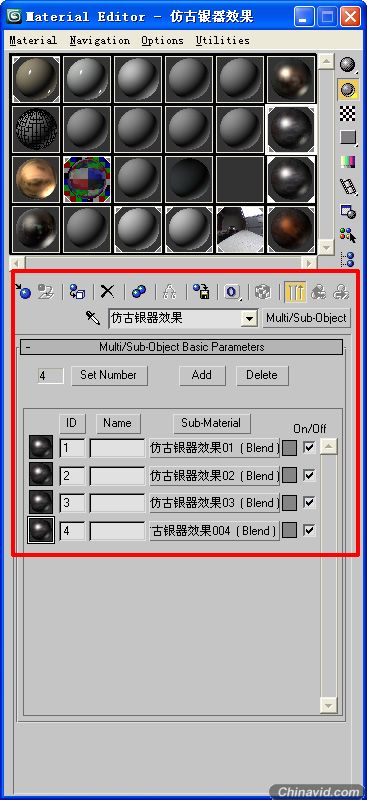This screenshot has width=367, height=800.
Task: Open 仿古银器效果02 (Blend) sub-material
Action: 214,476
